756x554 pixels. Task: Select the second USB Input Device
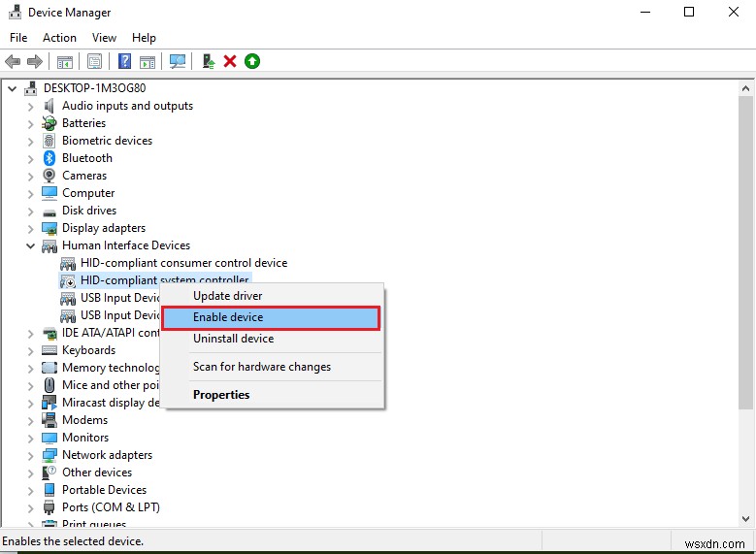coord(119,315)
